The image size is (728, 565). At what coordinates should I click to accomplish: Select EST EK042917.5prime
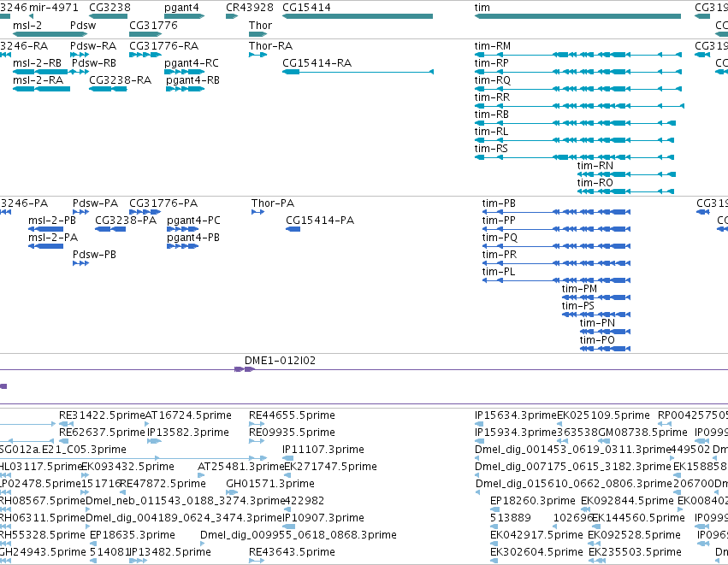pyautogui.click(x=494, y=544)
